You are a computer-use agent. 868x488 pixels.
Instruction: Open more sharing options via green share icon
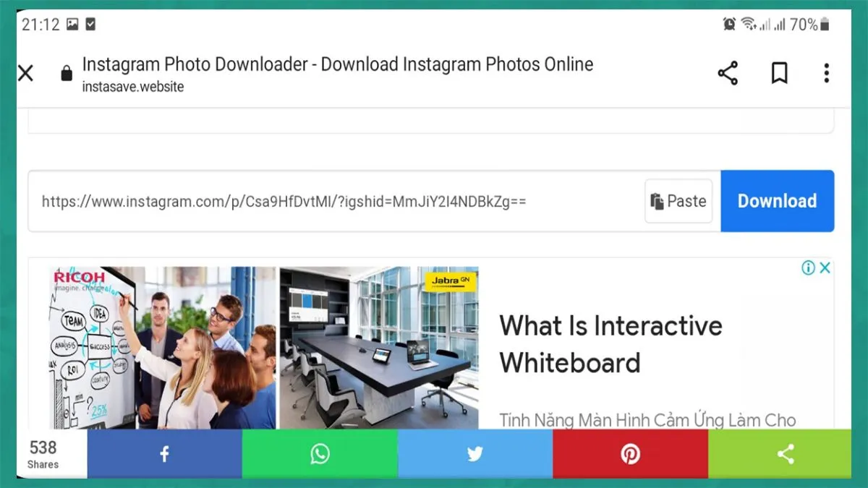click(x=786, y=454)
